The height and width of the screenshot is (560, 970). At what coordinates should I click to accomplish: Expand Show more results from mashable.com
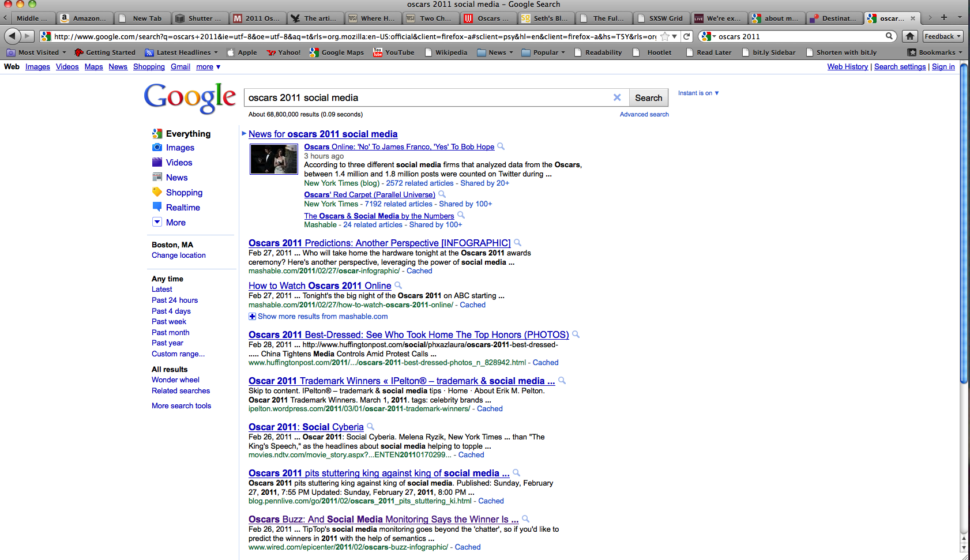tap(318, 316)
